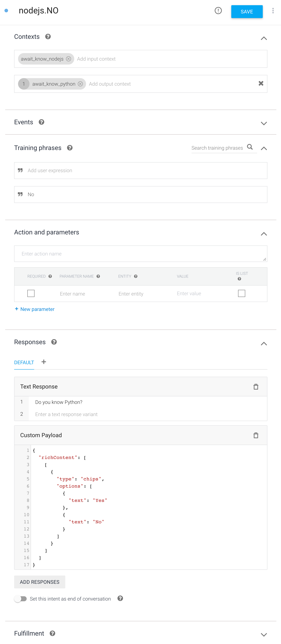281x644 pixels.
Task: Delete the Custom Payload block
Action: pyautogui.click(x=256, y=435)
